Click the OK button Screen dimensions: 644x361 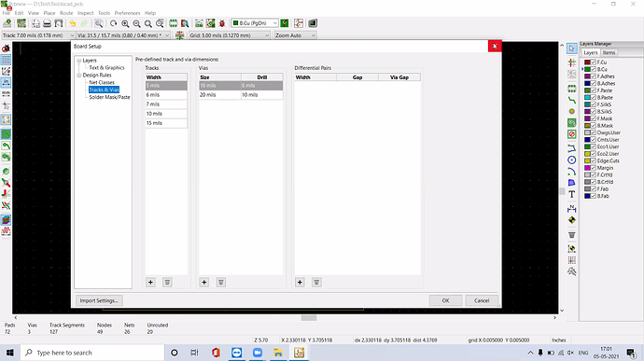coord(445,300)
